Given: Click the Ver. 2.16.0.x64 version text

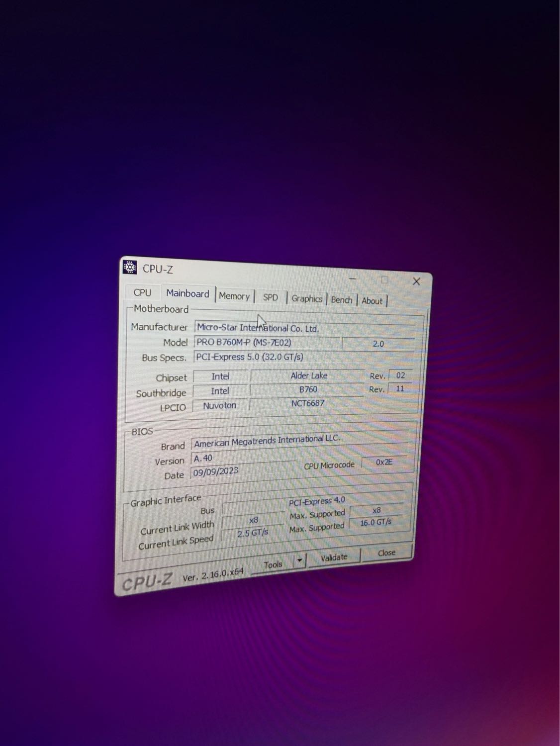Looking at the screenshot, I should (x=213, y=574).
